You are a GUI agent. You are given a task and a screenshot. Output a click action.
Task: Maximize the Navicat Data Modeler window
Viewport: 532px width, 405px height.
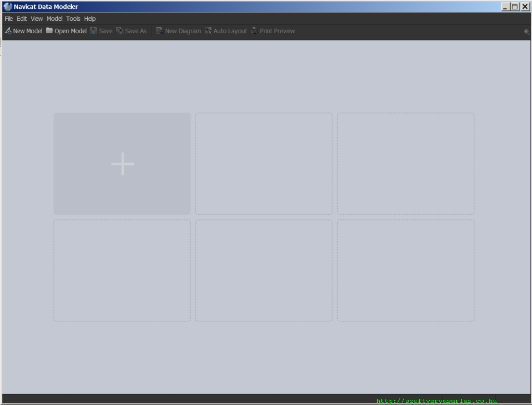coord(515,7)
